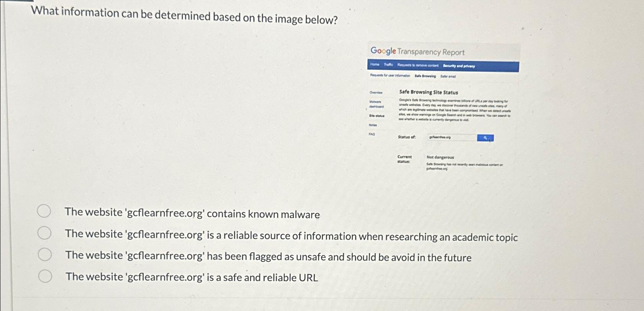
Task: Click the question text 'What information can be determined'
Action: [185, 15]
